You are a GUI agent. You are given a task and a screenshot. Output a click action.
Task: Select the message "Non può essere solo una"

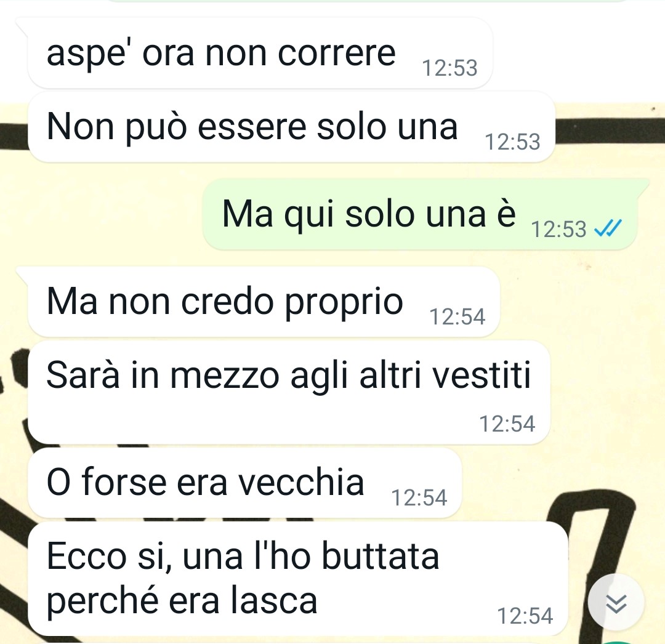pyautogui.click(x=291, y=127)
